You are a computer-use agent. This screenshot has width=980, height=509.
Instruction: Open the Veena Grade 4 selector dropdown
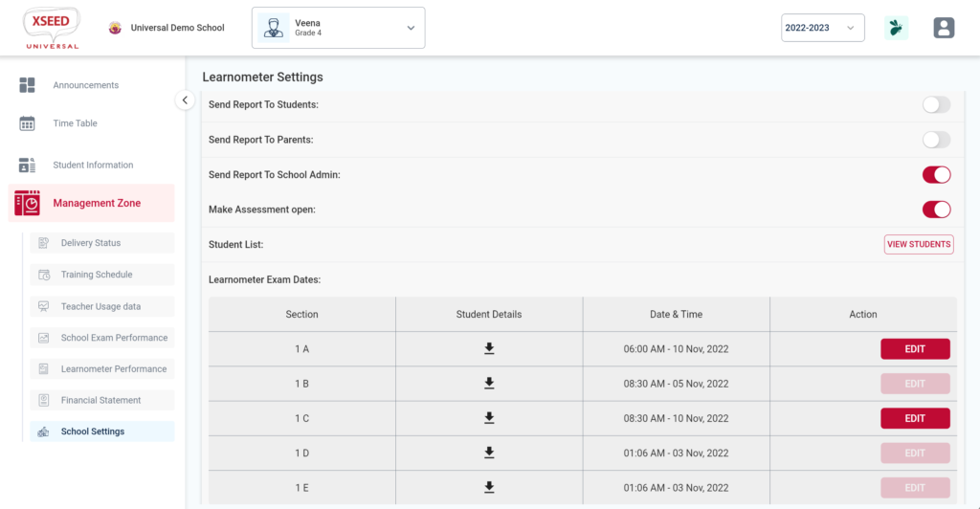click(338, 28)
